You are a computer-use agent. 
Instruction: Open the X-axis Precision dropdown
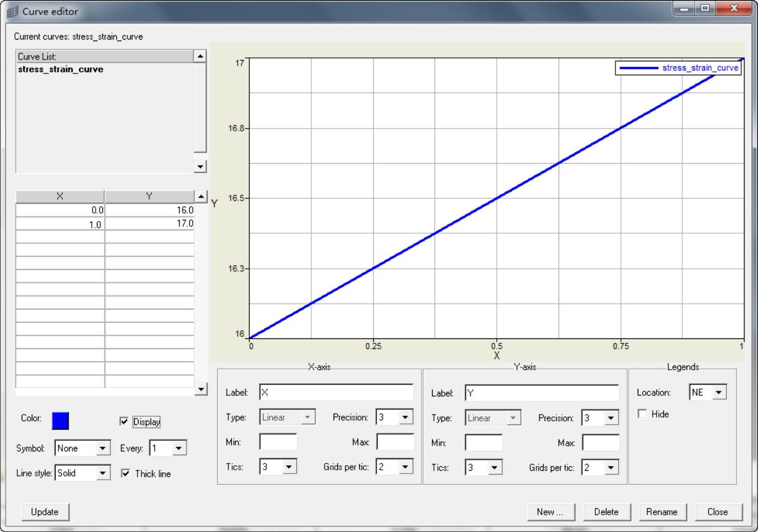coord(405,417)
